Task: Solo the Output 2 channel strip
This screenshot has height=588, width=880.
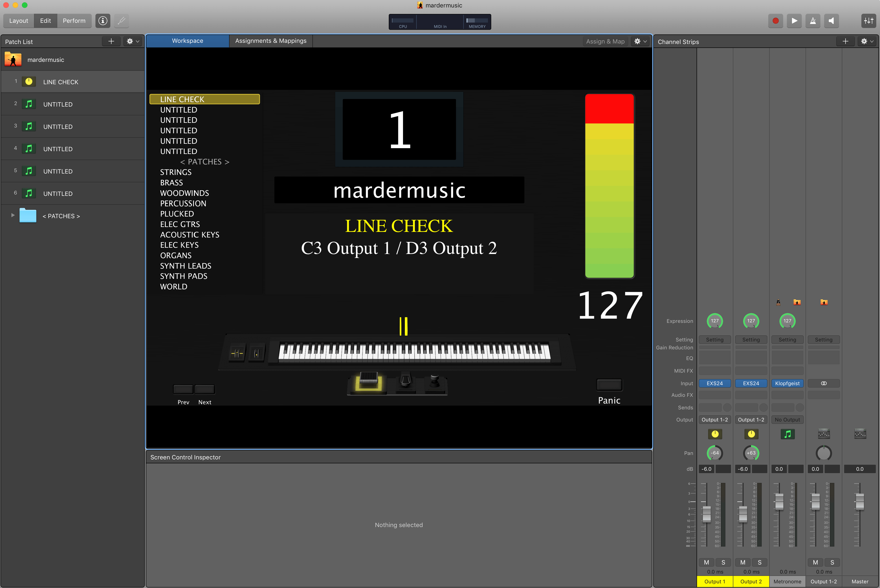Action: 760,562
